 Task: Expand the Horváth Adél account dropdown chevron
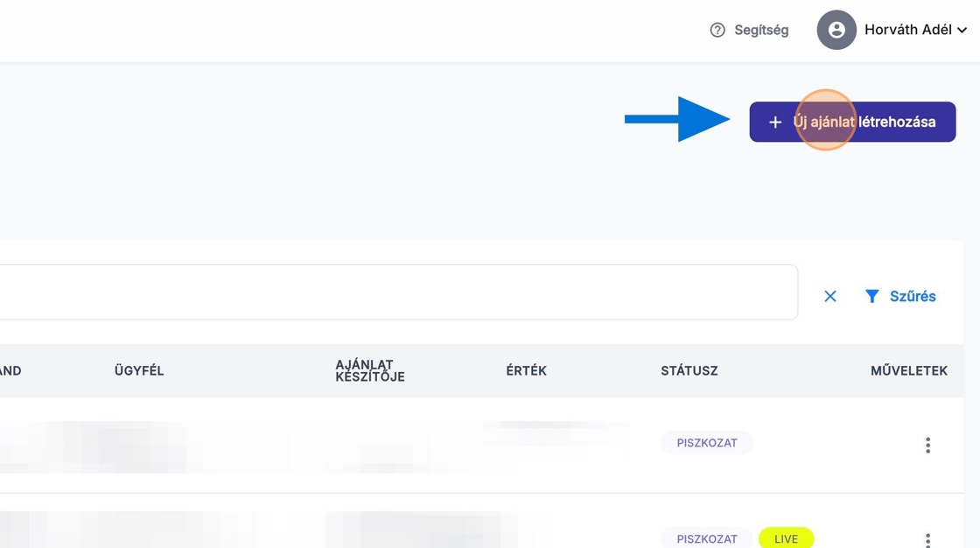point(962,31)
